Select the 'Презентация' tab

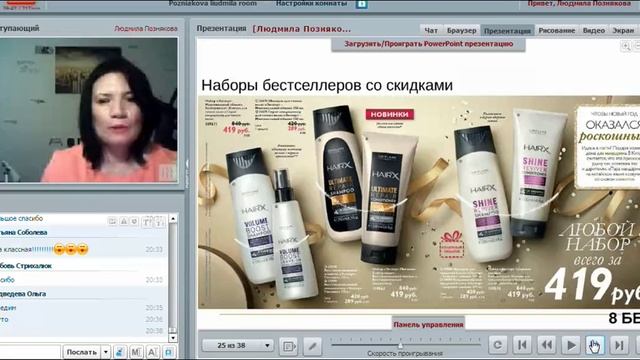(507, 30)
